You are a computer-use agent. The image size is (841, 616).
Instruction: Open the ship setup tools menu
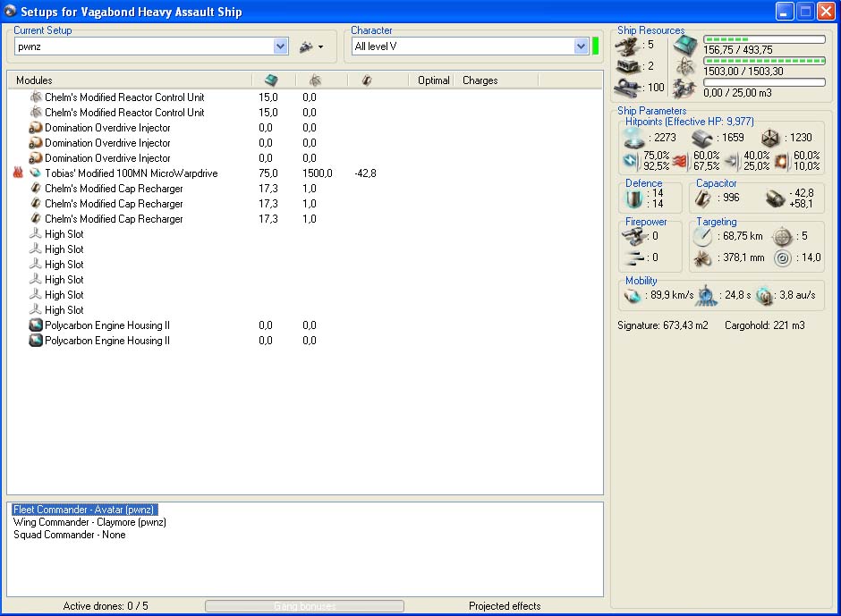311,46
